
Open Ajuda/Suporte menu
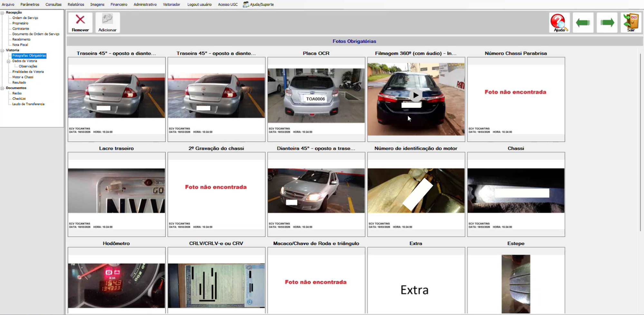(259, 5)
